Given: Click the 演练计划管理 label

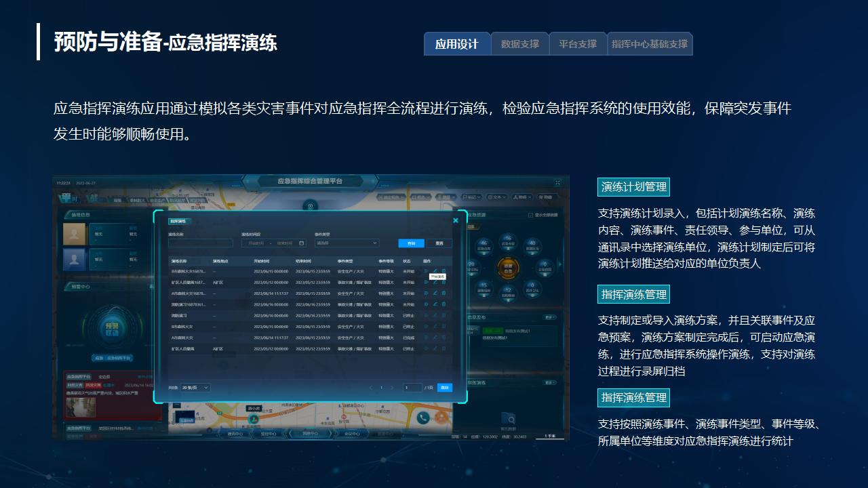Looking at the screenshot, I should coord(634,187).
